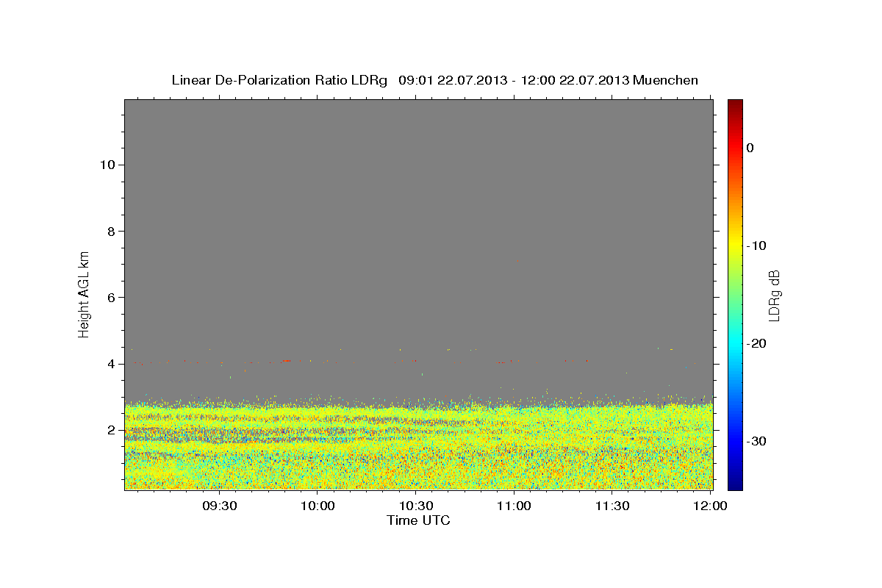The width and height of the screenshot is (882, 588).
Task: Pick the dark blue bottom of colorbar
Action: tap(735, 483)
